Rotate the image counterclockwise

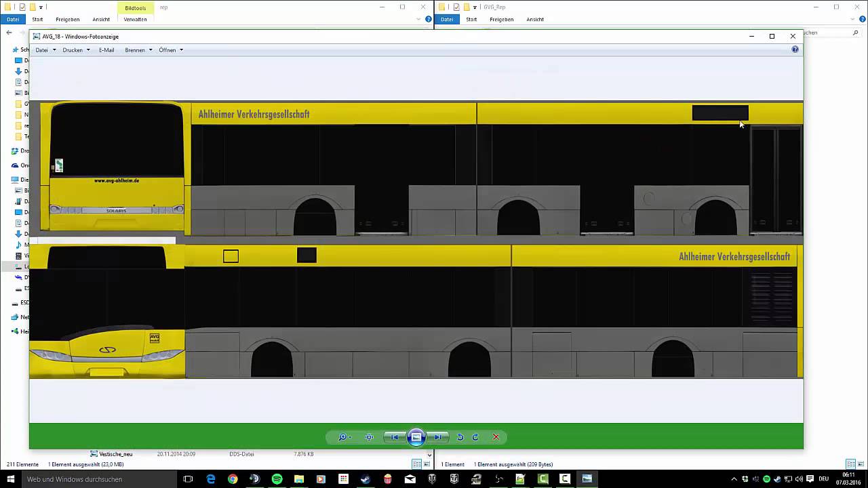(460, 437)
